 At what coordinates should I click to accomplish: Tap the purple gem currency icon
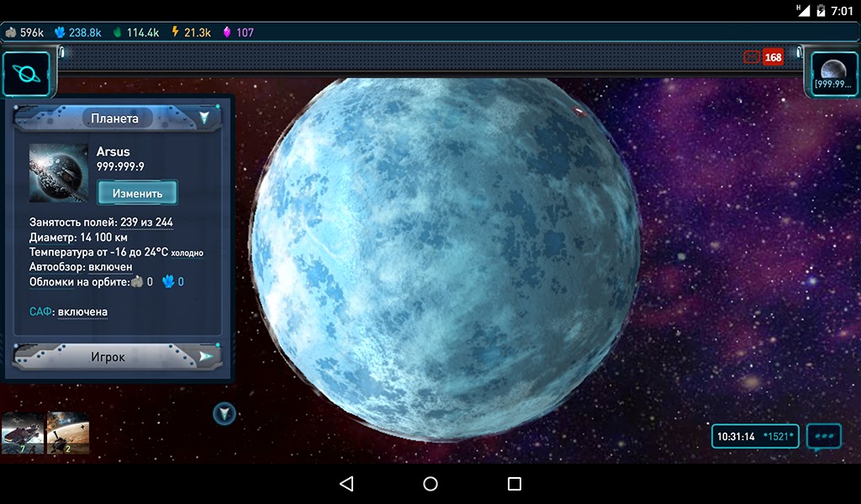[227, 33]
